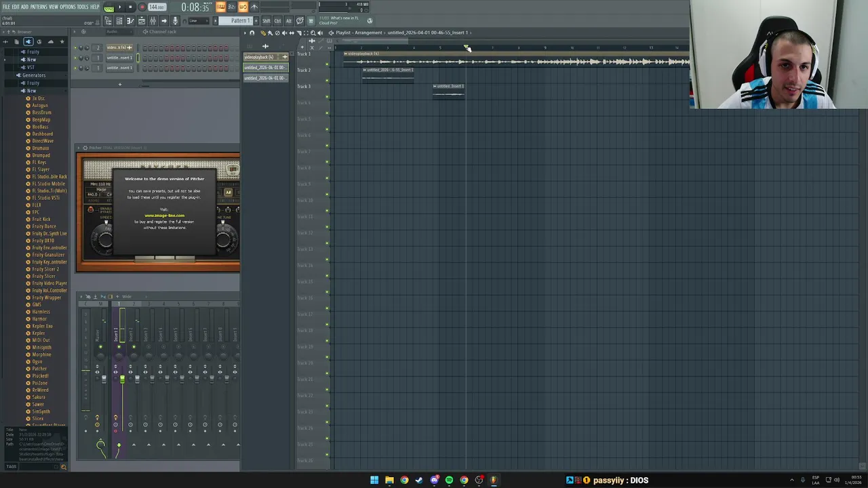Viewport: 868px width, 488px height.
Task: Open the TOOLS menu
Action: pos(83,7)
